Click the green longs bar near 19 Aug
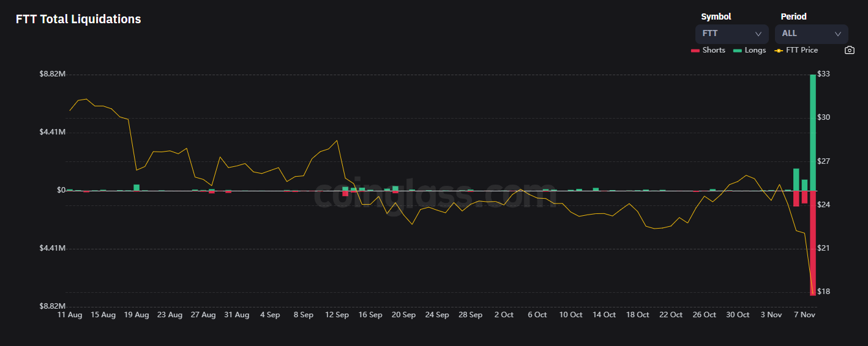This screenshot has width=868, height=346. pyautogui.click(x=137, y=187)
